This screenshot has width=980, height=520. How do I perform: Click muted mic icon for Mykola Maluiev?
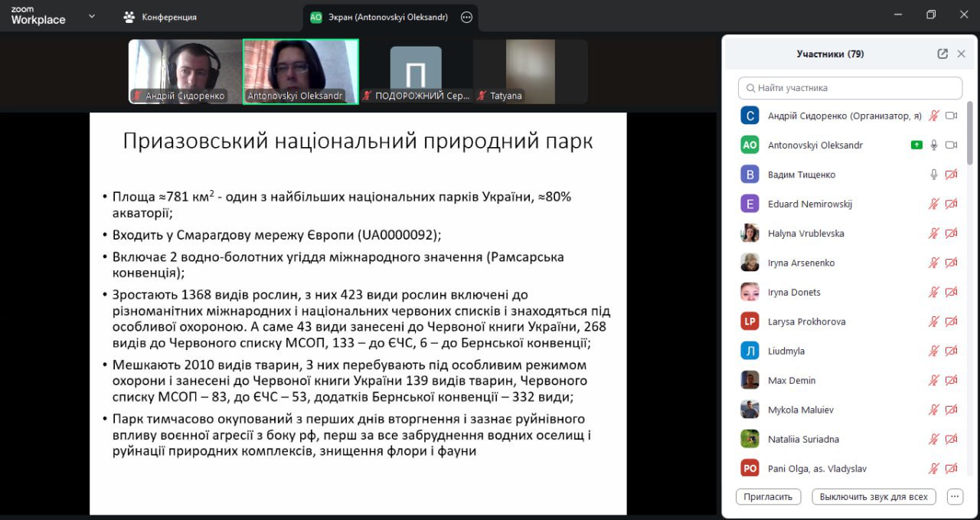[x=933, y=410]
